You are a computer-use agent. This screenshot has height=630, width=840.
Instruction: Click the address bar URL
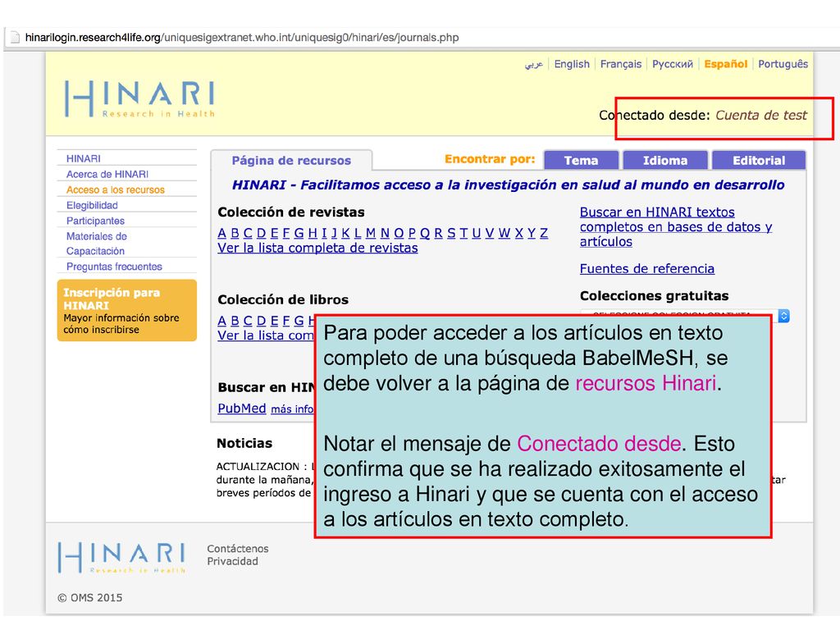pos(242,38)
